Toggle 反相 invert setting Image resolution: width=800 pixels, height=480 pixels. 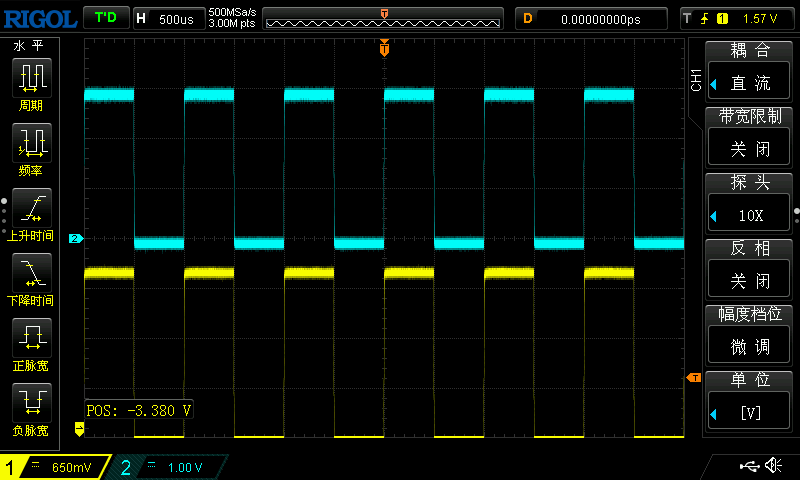click(750, 280)
